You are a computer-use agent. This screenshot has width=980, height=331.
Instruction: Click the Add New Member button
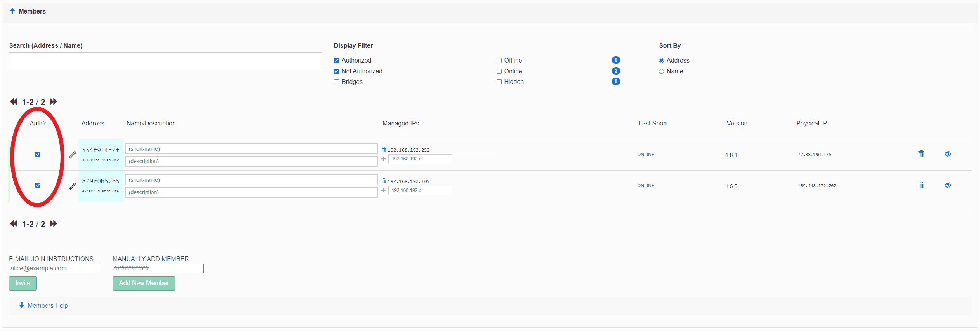click(144, 283)
